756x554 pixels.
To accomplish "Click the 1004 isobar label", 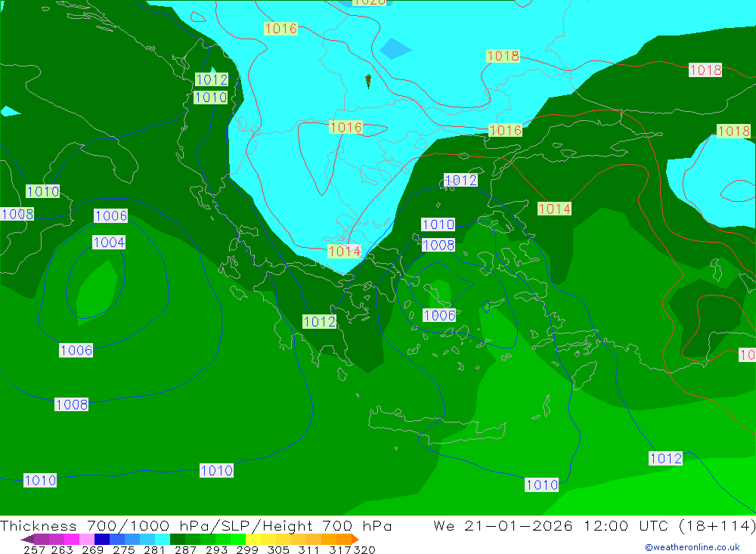I will point(109,242).
